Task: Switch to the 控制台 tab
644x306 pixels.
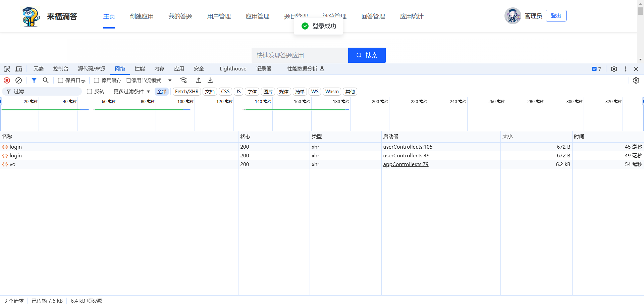Action: (61, 69)
